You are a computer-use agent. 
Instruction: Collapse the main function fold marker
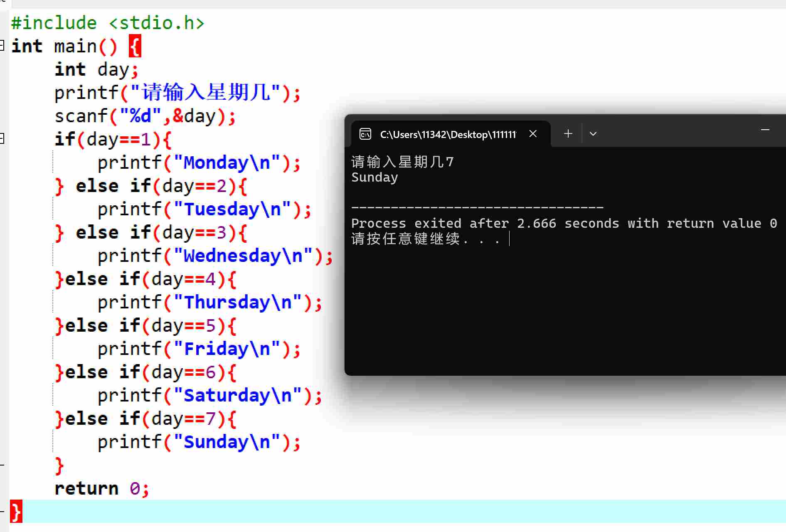point(2,46)
